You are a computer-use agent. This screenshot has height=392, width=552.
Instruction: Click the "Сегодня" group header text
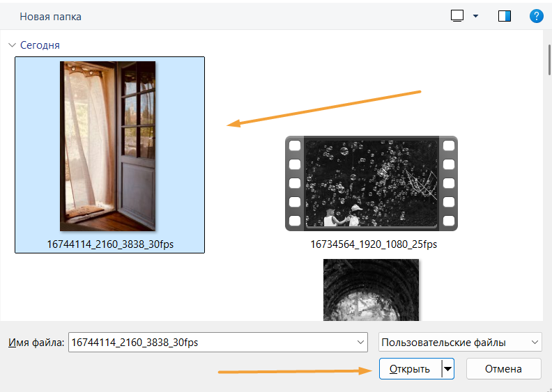click(x=40, y=45)
